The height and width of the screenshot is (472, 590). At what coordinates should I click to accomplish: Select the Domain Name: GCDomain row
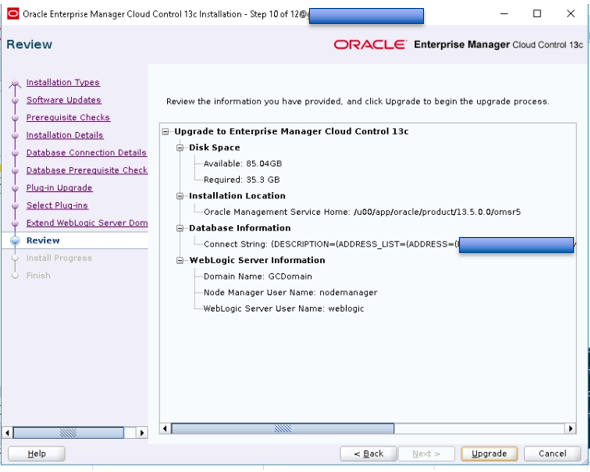(258, 277)
